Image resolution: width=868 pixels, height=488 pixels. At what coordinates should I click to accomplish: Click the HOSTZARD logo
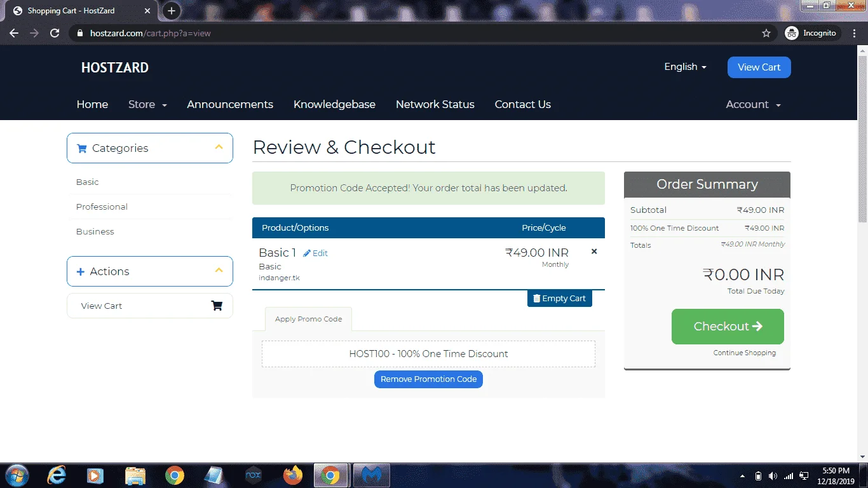pyautogui.click(x=115, y=67)
